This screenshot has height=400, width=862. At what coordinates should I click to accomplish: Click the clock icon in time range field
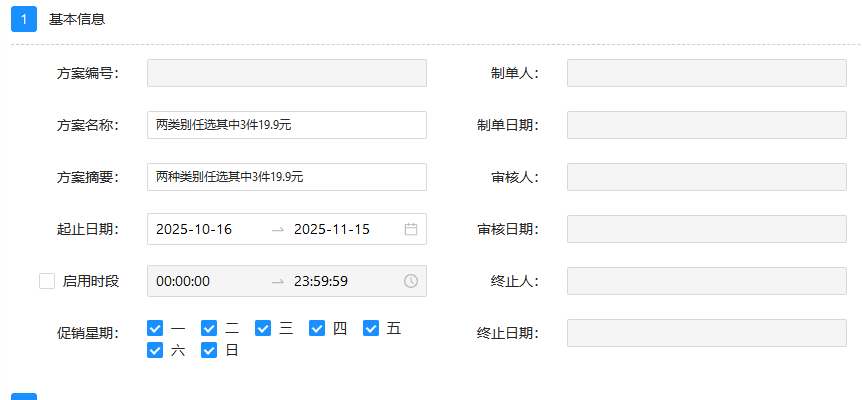point(411,281)
